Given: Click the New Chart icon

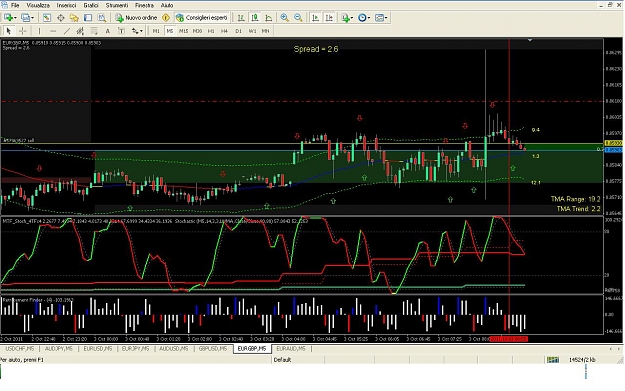Looking at the screenshot, I should pyautogui.click(x=8, y=18).
